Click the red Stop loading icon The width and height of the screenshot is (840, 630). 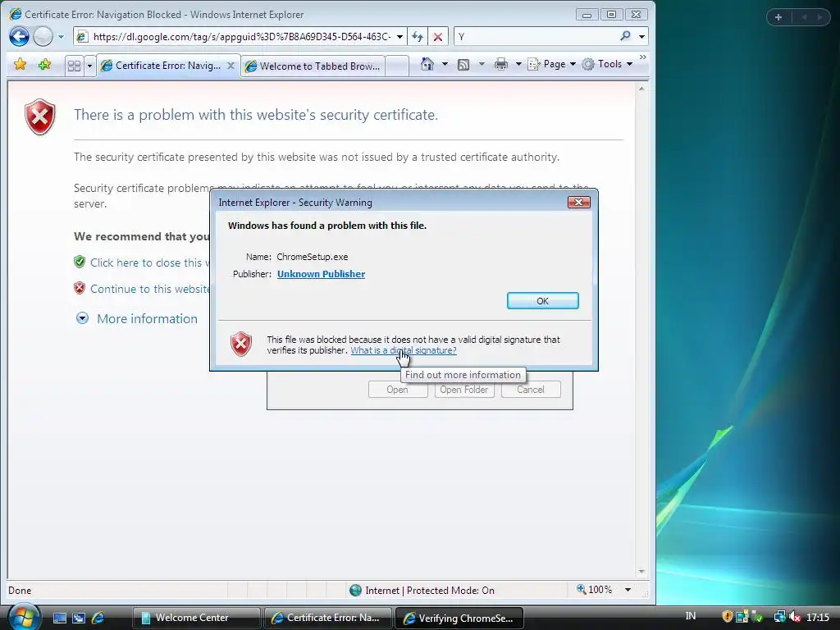(x=438, y=36)
